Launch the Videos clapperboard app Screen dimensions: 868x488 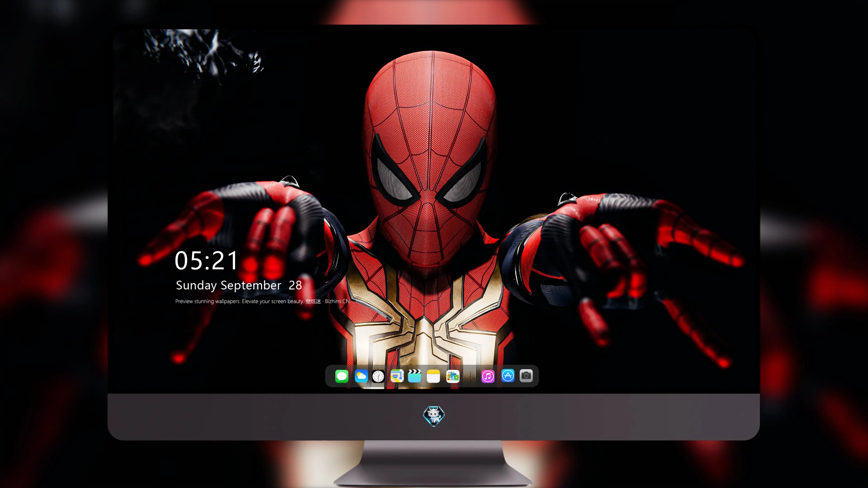click(x=415, y=376)
